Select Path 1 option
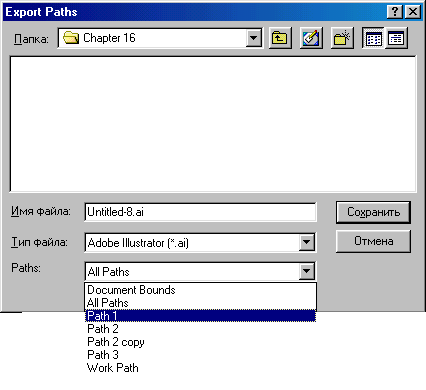Viewport: 426px width, 390px height. [x=201, y=316]
